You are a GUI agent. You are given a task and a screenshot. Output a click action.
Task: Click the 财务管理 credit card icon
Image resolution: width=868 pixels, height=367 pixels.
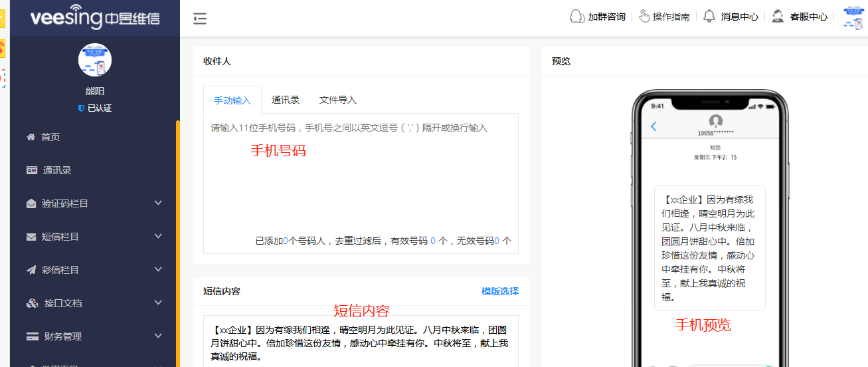32,336
